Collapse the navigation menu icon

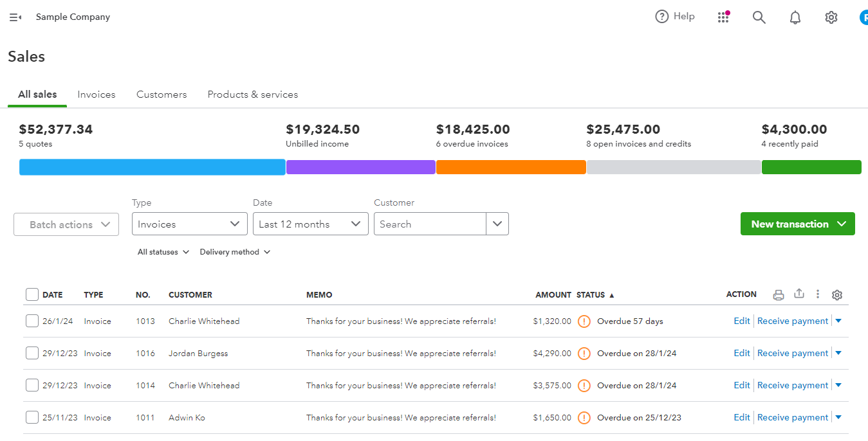(x=15, y=17)
